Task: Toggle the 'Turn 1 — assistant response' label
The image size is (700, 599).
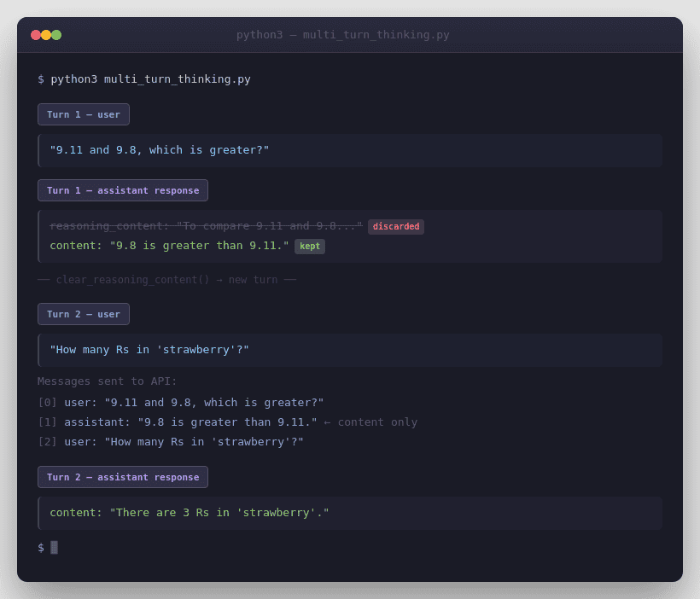Action: [122, 189]
